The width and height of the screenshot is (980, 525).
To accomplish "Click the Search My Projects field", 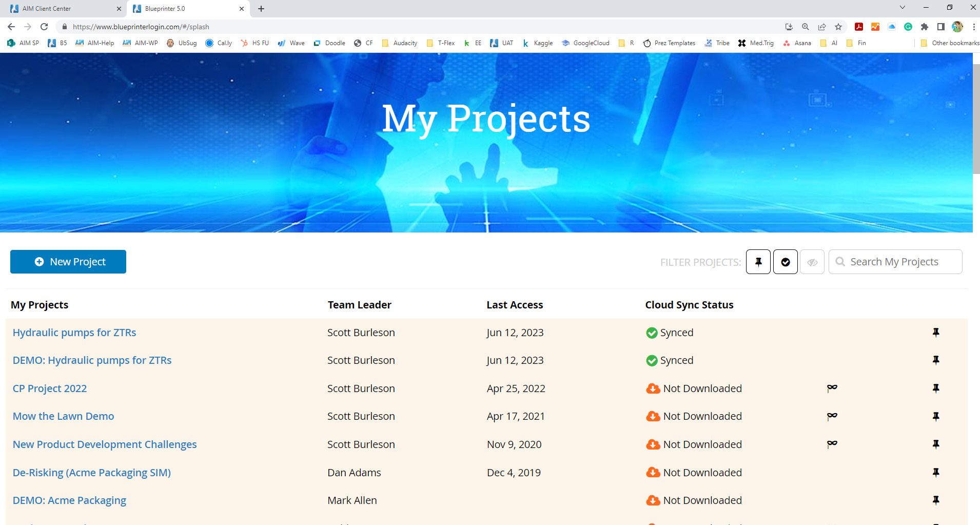I will [895, 262].
